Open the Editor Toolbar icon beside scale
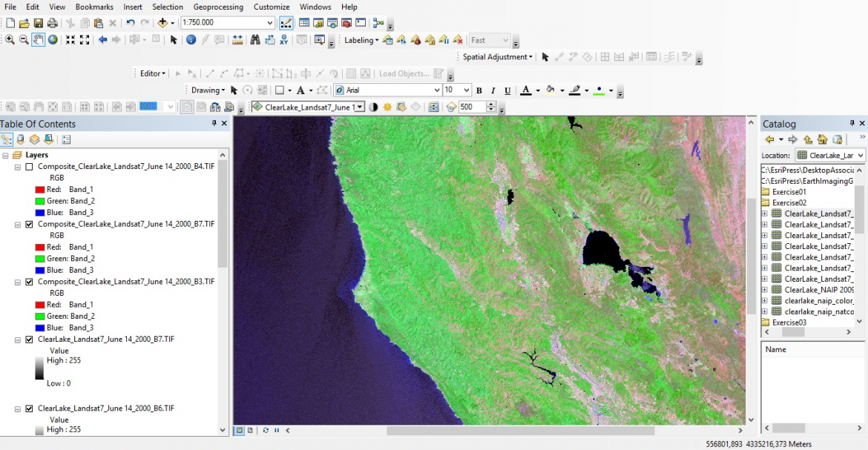Viewport: 868px width, 450px height. tap(286, 23)
